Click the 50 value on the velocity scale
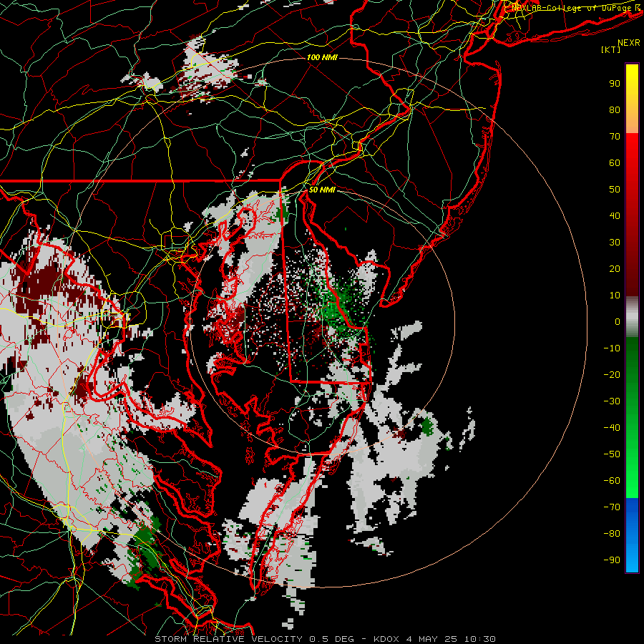 [615, 190]
